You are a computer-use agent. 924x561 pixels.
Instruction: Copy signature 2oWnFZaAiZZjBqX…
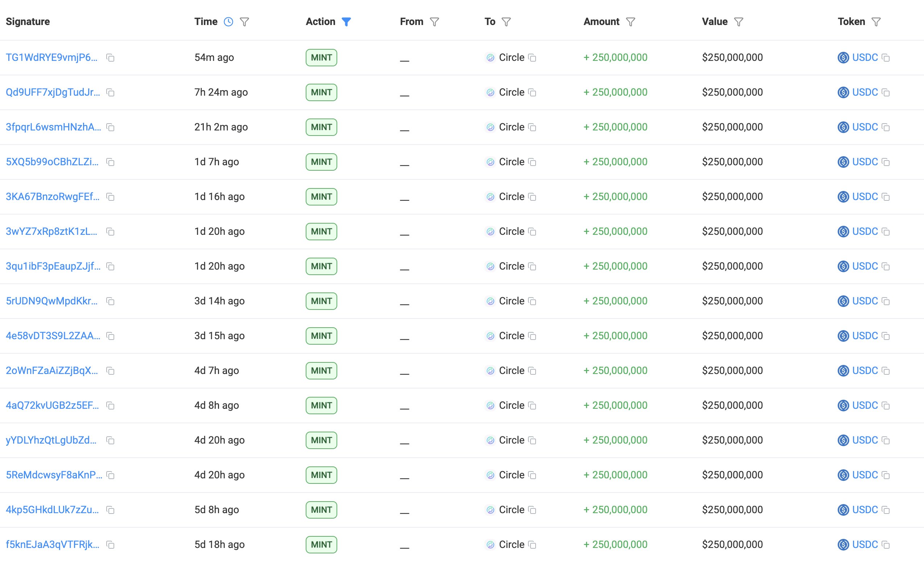click(110, 371)
